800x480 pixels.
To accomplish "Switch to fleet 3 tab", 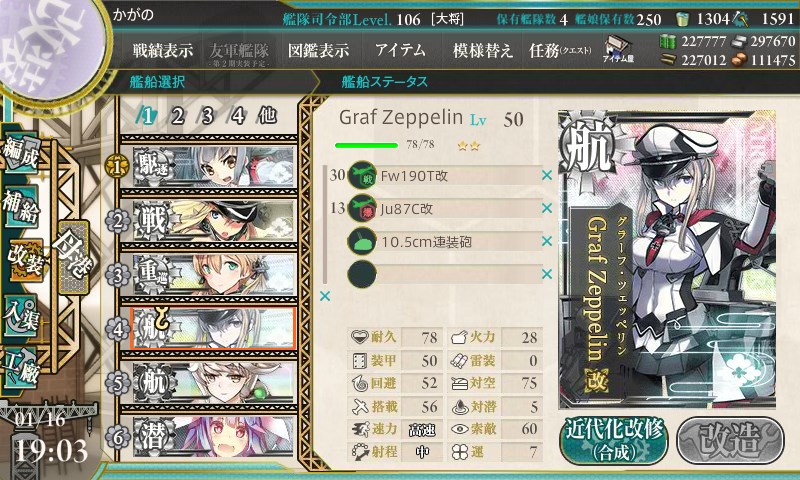I will coord(208,116).
